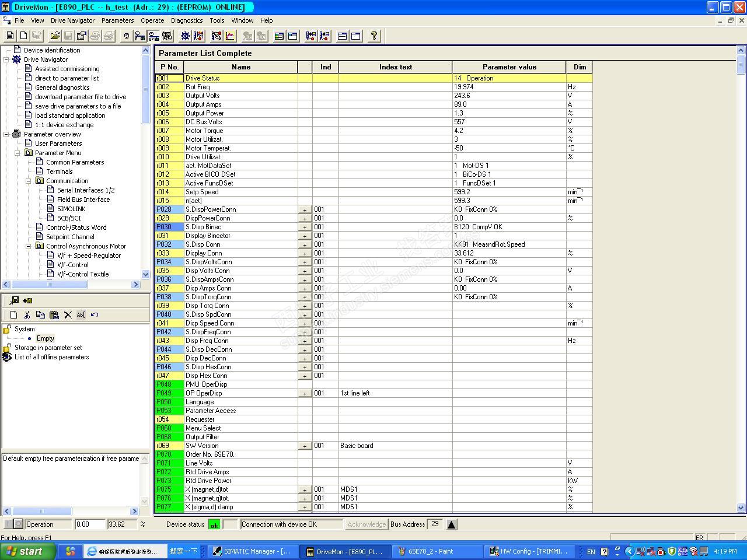This screenshot has height=560, width=747.
Task: Expand indices of P028 S.DispPowerConn
Action: (x=305, y=209)
